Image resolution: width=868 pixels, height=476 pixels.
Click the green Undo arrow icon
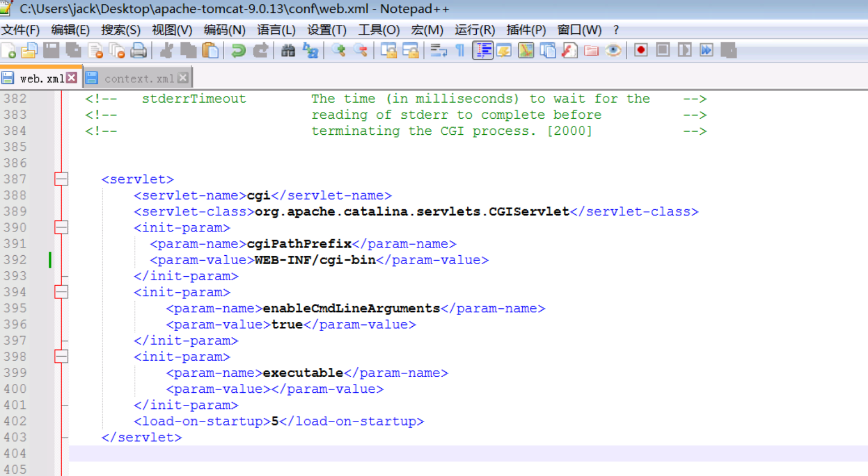pyautogui.click(x=238, y=50)
